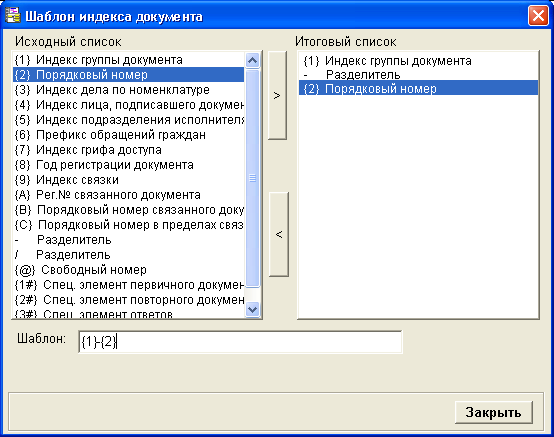Click the source list scrollbar thumb
Image resolution: width=554 pixels, height=437 pixels.
click(252, 178)
